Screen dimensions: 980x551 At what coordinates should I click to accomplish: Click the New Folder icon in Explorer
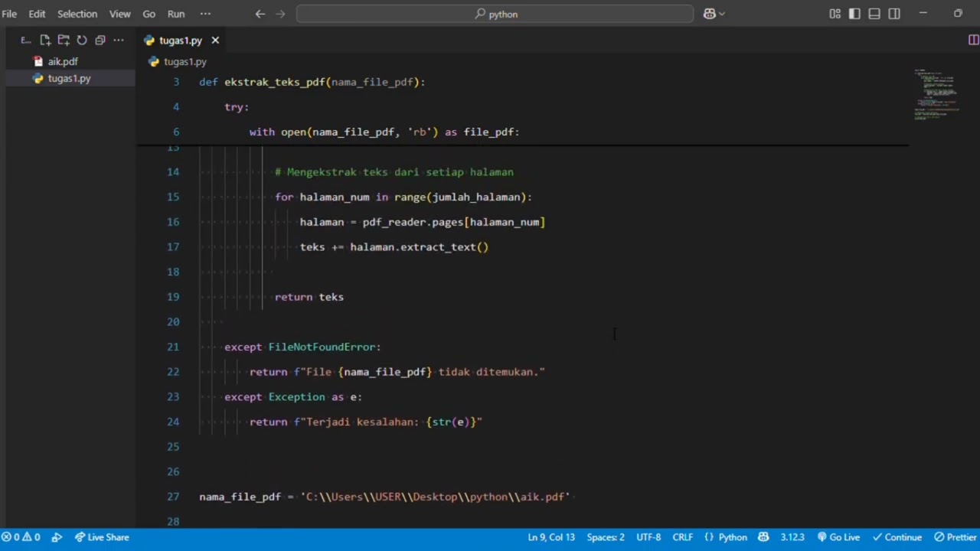64,40
